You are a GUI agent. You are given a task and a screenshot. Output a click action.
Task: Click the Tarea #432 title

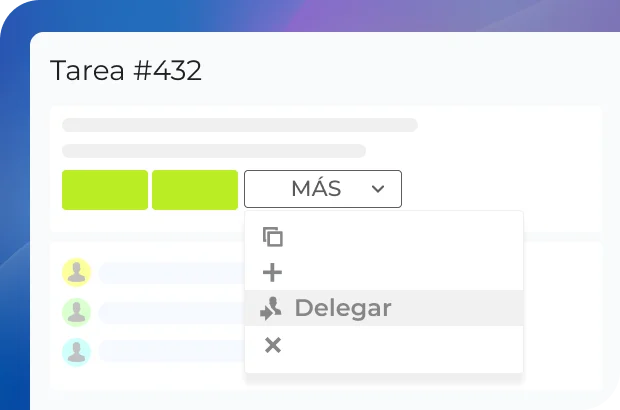tap(126, 70)
